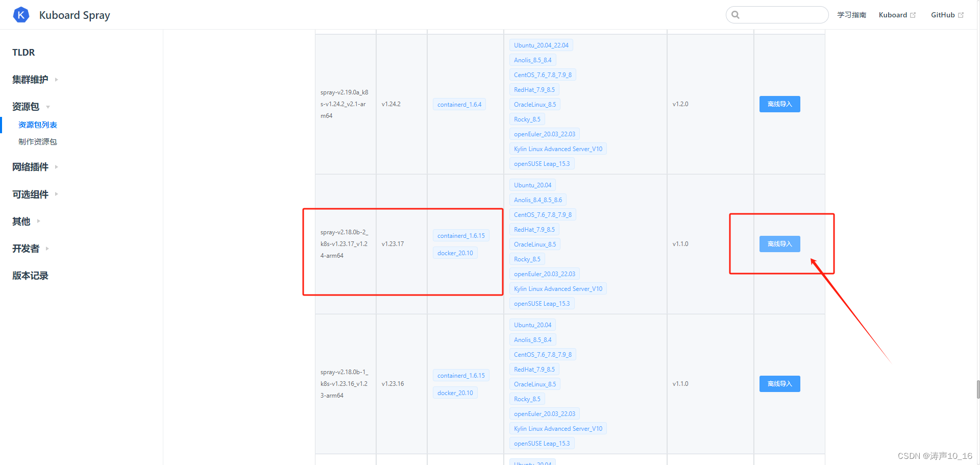Click the spray-v2.18.0b-2 package name cell

[345, 244]
